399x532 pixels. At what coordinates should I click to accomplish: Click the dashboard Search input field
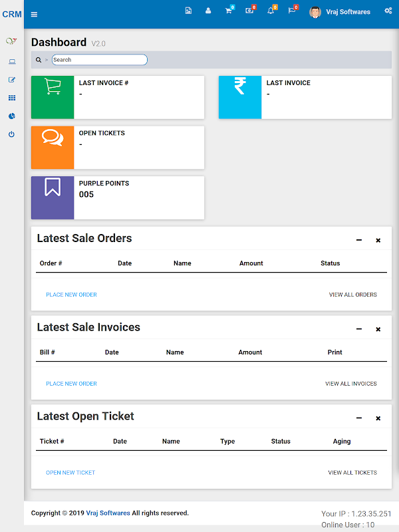(99, 60)
